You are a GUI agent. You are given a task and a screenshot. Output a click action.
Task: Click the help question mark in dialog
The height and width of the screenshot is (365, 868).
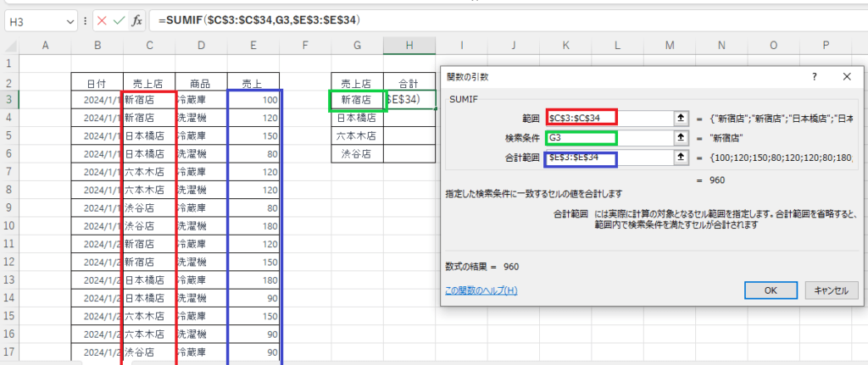(x=815, y=77)
